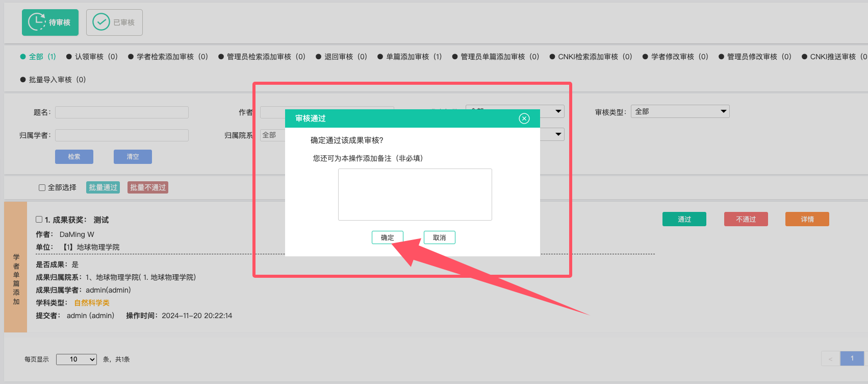Image resolution: width=868 pixels, height=384 pixels.
Task: Confirm approval with 确定 button
Action: click(388, 237)
